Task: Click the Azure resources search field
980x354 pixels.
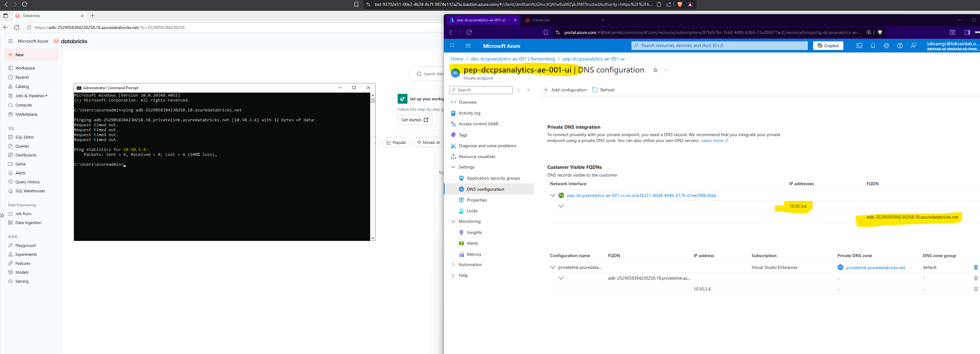Action: coord(719,45)
